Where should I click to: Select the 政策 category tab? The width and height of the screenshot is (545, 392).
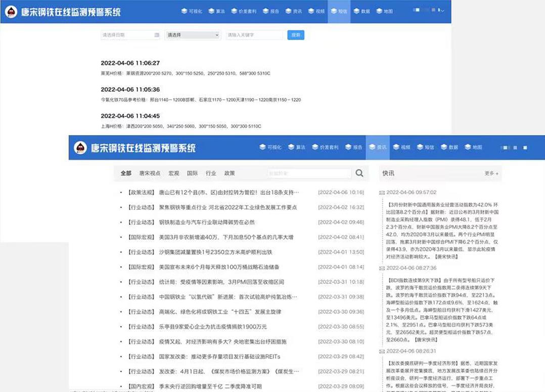pyautogui.click(x=230, y=173)
